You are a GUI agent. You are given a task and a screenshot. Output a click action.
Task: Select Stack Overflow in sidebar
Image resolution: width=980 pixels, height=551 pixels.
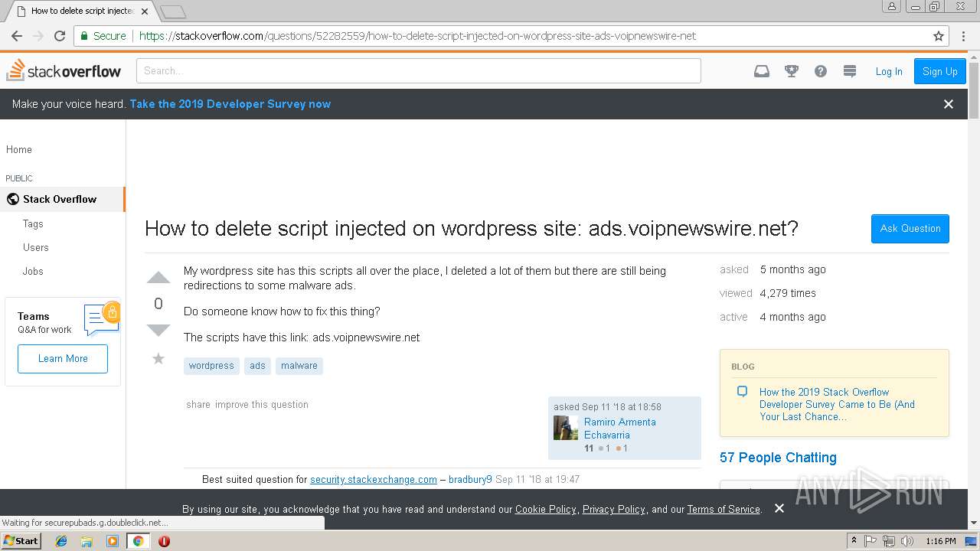pyautogui.click(x=62, y=199)
